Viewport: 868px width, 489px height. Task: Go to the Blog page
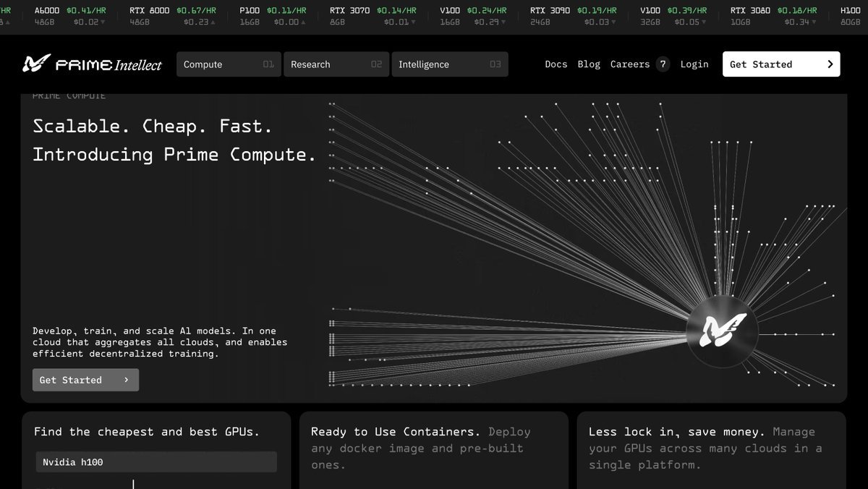click(589, 64)
